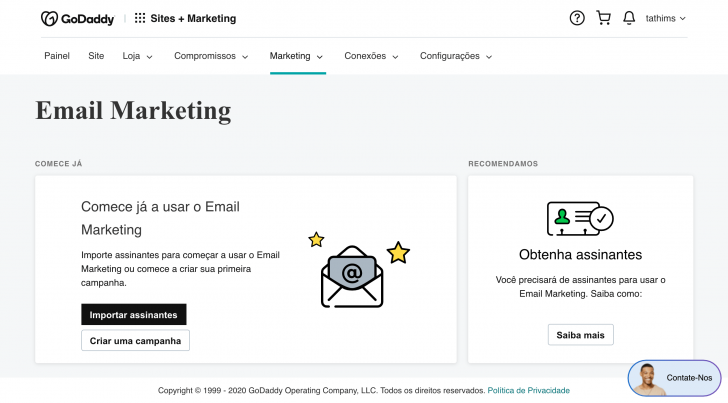The height and width of the screenshot is (403, 728).
Task: Click the subscriber card illustration
Action: coord(580,217)
